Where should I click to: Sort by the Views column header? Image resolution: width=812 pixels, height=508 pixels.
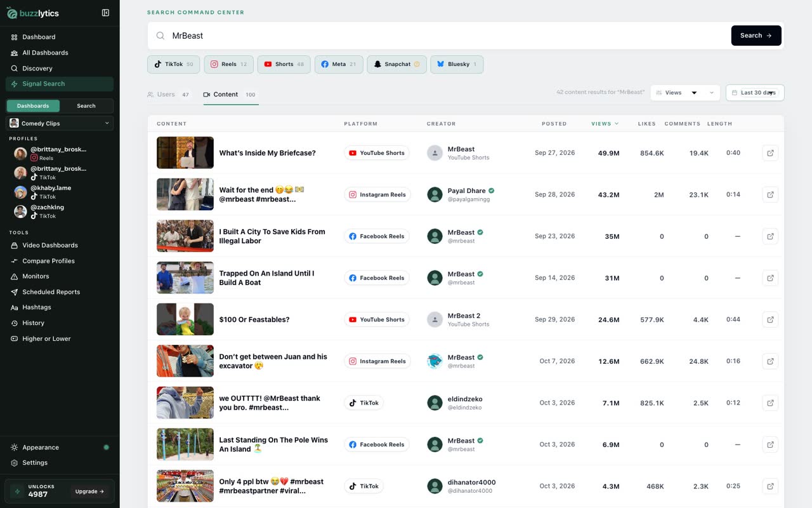(x=605, y=124)
